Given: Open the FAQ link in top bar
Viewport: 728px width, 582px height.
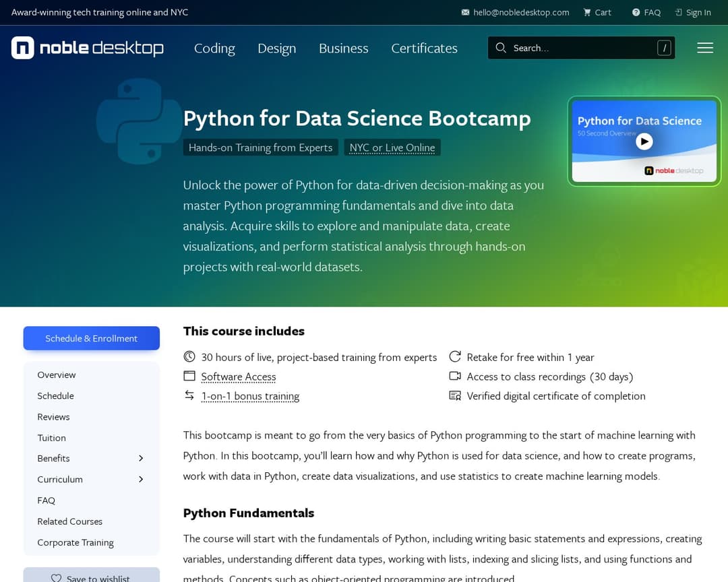Looking at the screenshot, I should tap(653, 13).
